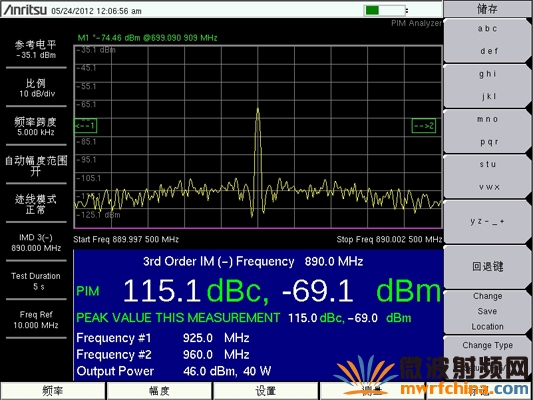The width and height of the screenshot is (533, 400).
Task: Tap the 'a b c d e f' key
Action: [x=487, y=40]
